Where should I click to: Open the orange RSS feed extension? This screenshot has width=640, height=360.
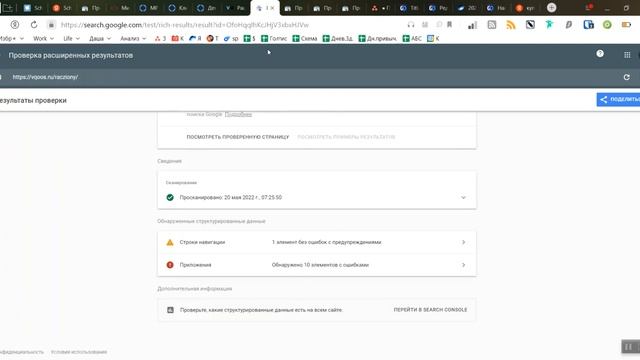(511, 25)
